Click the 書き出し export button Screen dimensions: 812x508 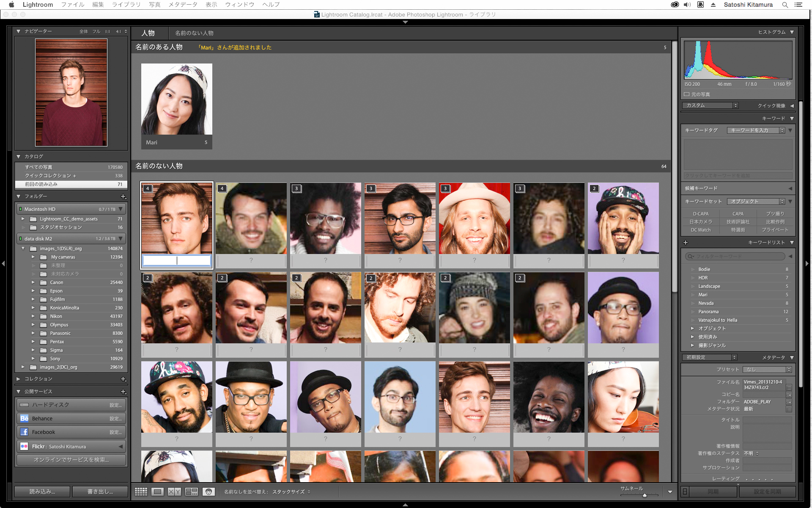(x=100, y=491)
